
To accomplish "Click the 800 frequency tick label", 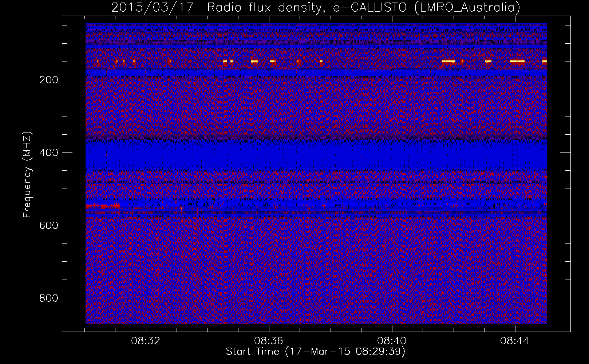I will [48, 298].
